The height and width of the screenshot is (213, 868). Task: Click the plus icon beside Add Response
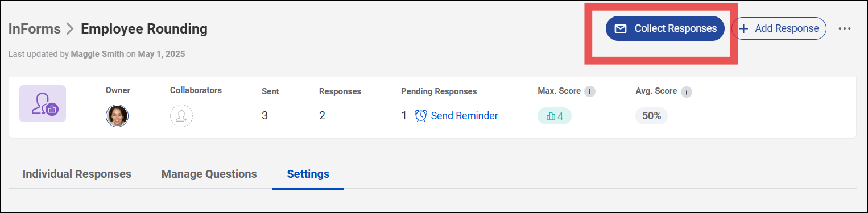(743, 28)
